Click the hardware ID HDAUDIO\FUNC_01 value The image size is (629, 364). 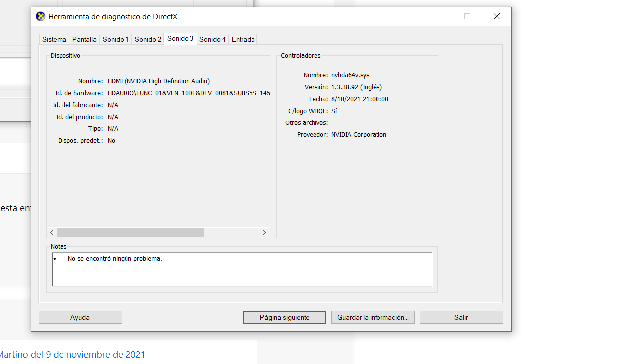(x=189, y=93)
